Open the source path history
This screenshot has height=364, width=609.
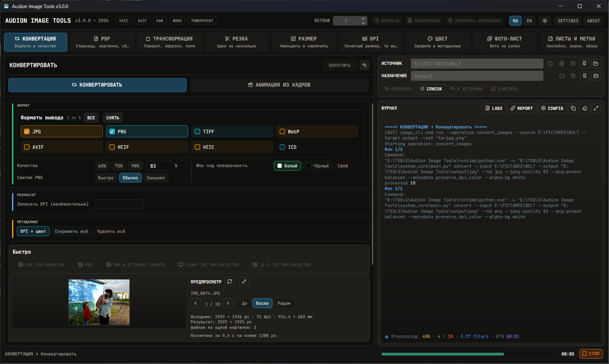(x=573, y=64)
